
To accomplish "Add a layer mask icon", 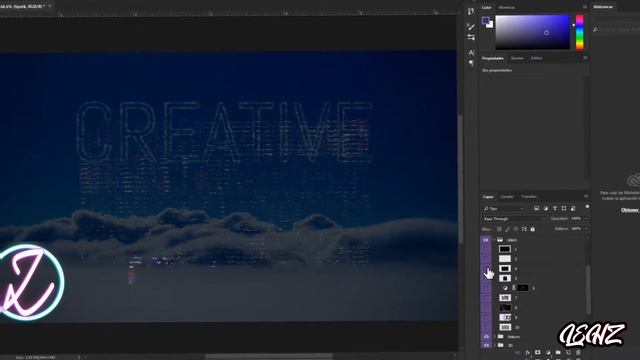I will pos(538,353).
